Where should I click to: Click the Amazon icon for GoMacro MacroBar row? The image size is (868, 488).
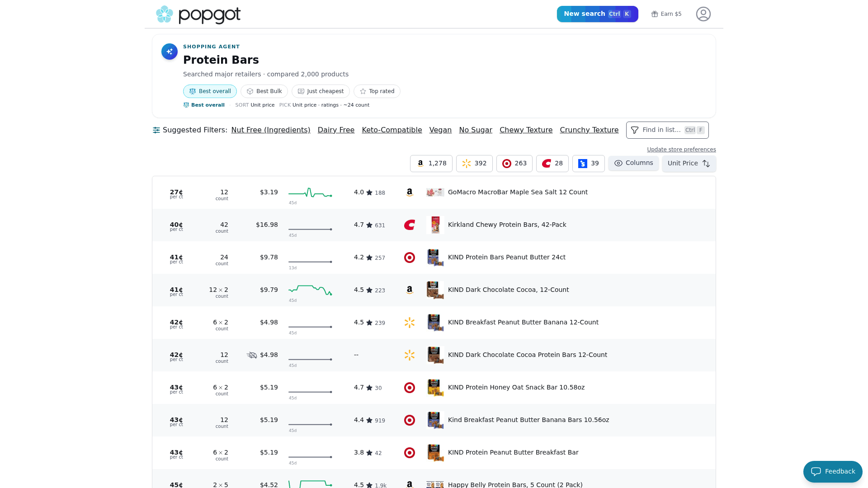(410, 192)
